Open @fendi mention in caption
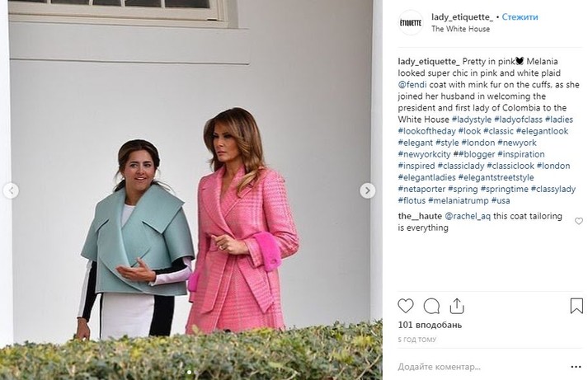Viewport: 588px width, 380px height. coord(412,85)
